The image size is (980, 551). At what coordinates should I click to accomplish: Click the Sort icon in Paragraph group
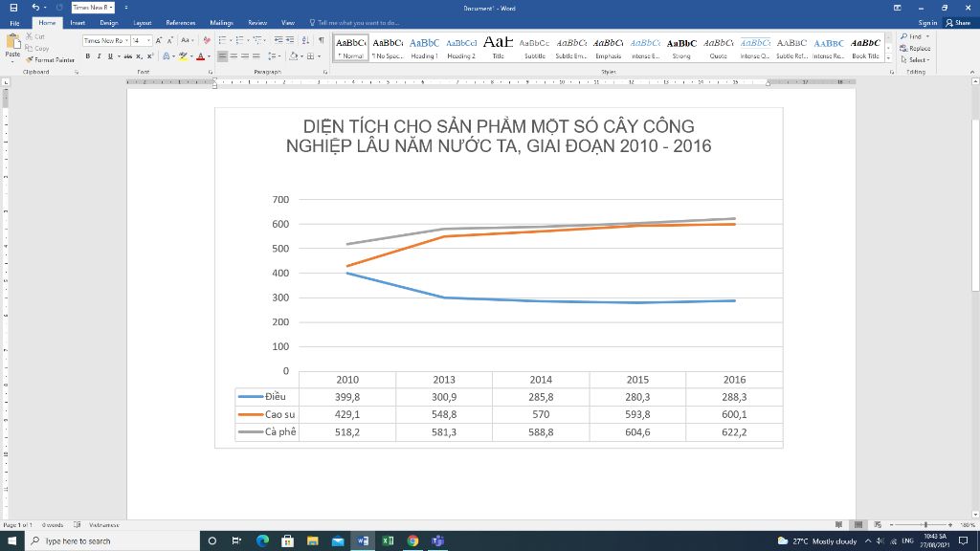(307, 41)
